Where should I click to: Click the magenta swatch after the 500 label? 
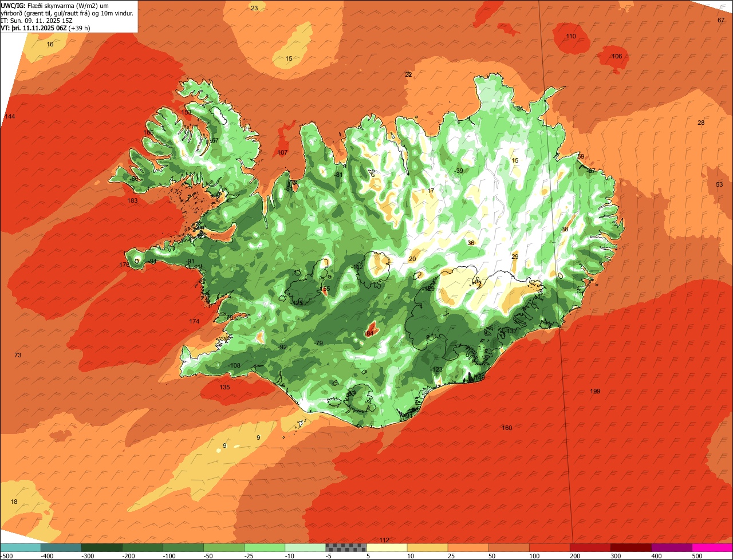pos(712,547)
